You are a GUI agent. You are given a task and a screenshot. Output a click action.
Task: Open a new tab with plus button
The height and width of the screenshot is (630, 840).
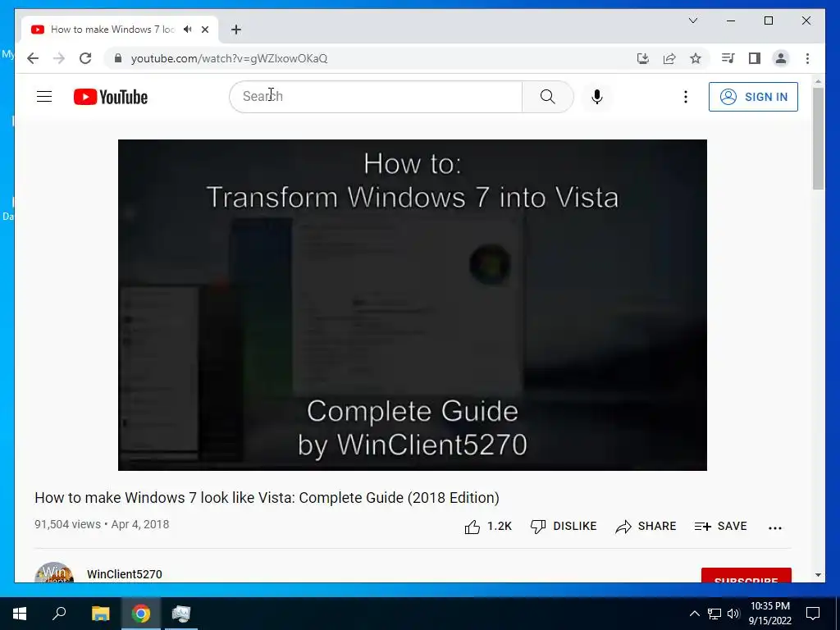pos(236,30)
